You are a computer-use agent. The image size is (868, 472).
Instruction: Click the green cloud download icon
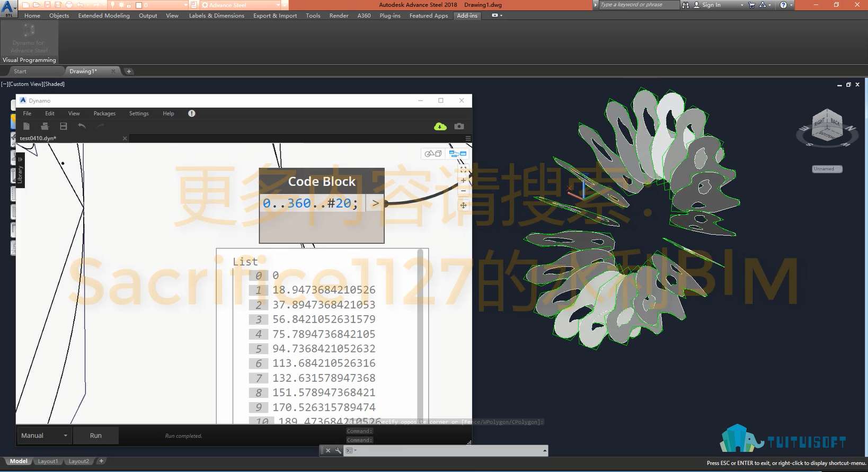[440, 126]
